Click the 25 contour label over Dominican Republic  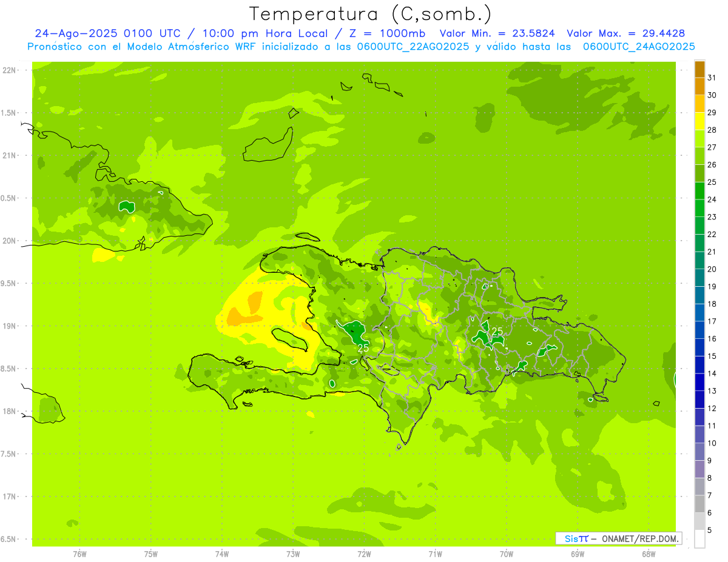[497, 331]
